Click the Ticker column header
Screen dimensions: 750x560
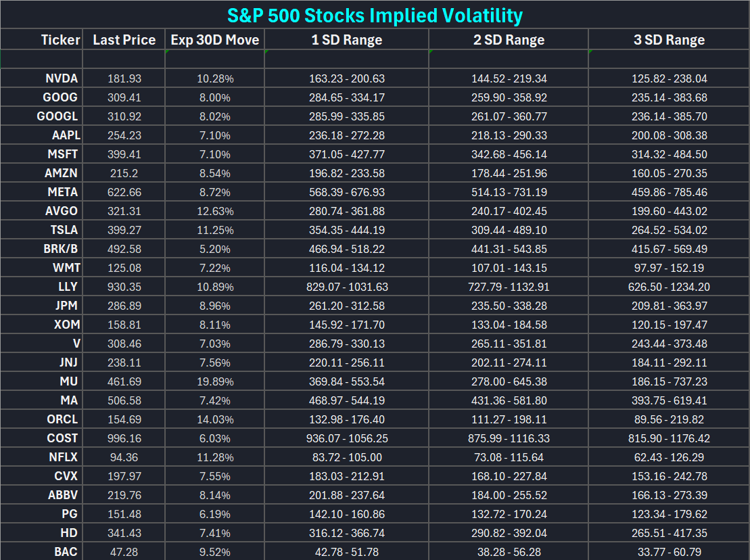(x=60, y=40)
